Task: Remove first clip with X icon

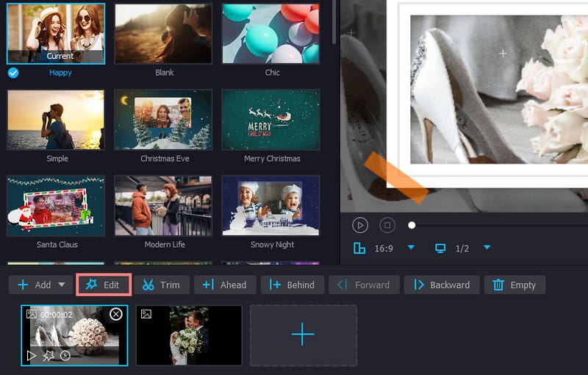Action: pos(115,315)
